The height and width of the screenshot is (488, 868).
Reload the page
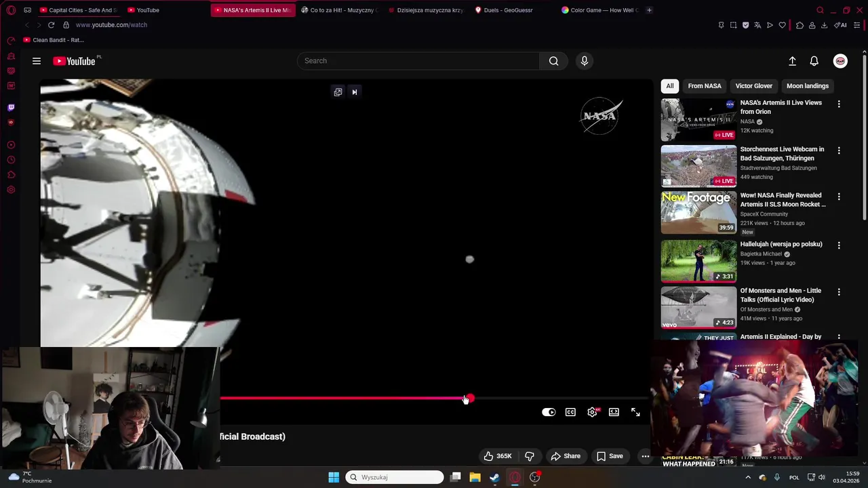[x=51, y=25]
